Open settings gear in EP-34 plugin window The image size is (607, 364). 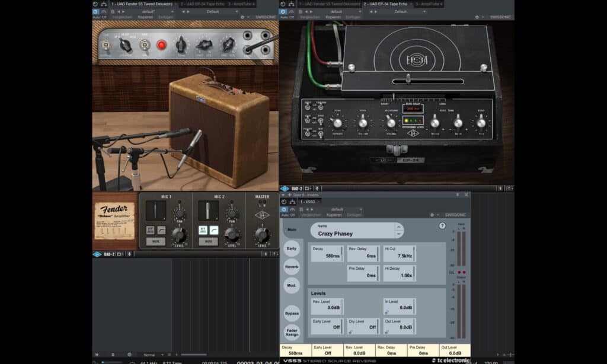click(x=477, y=17)
